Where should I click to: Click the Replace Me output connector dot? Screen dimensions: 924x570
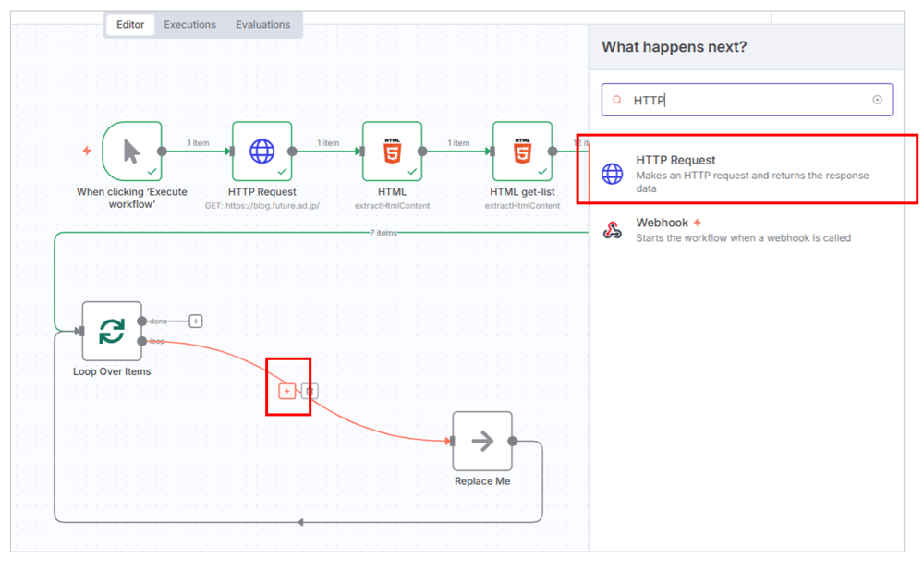pyautogui.click(x=513, y=441)
